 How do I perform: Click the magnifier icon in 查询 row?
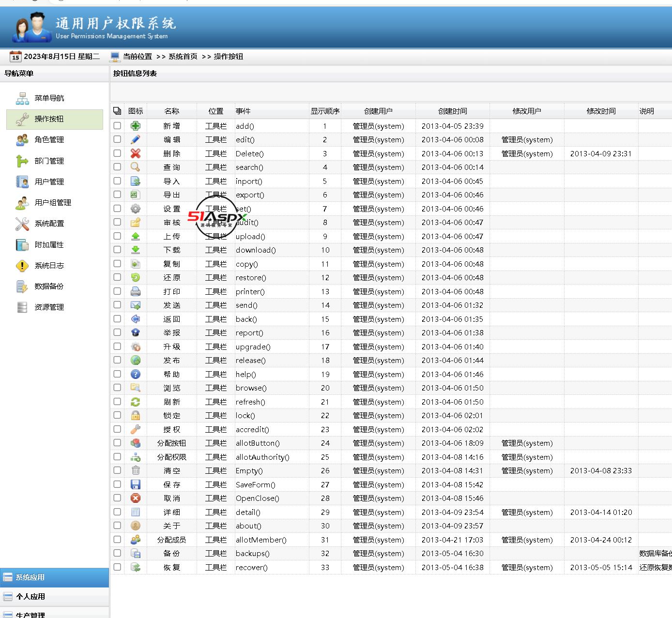(136, 167)
